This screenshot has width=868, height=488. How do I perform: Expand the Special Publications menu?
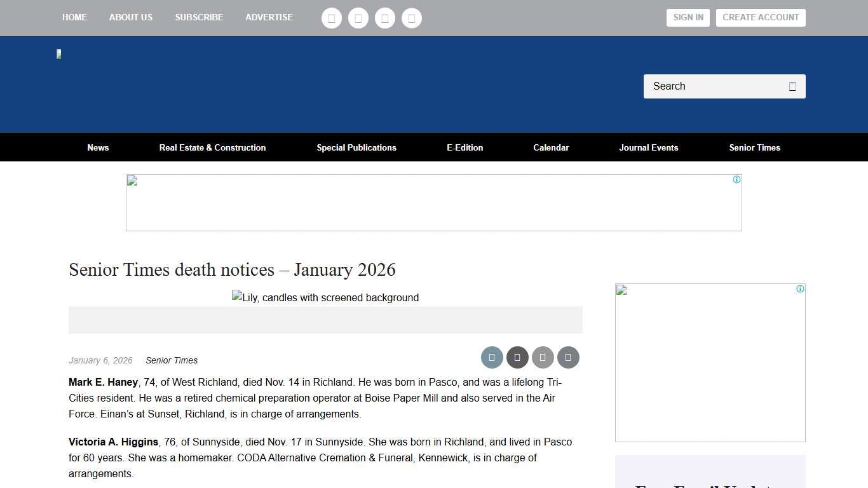[x=356, y=147]
